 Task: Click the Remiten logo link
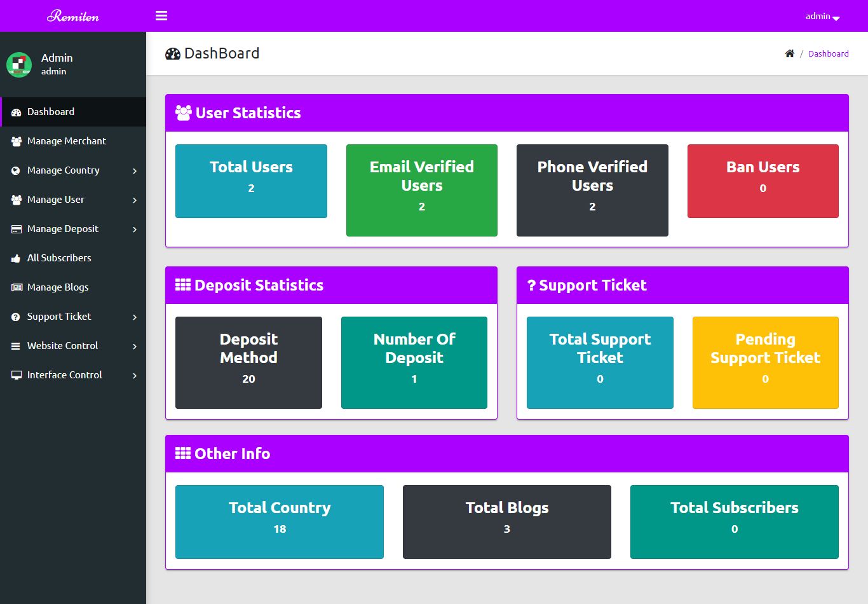pos(73,16)
